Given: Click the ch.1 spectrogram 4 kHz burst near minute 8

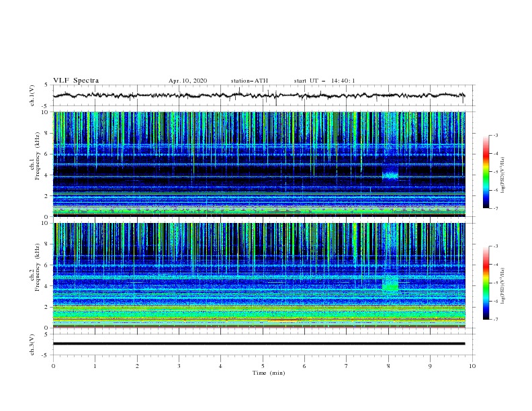Looking at the screenshot, I should coord(390,175).
